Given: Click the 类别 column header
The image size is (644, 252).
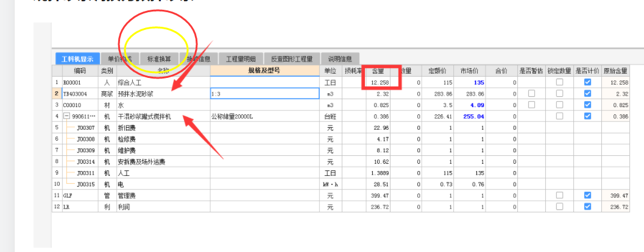Looking at the screenshot, I should [x=107, y=71].
